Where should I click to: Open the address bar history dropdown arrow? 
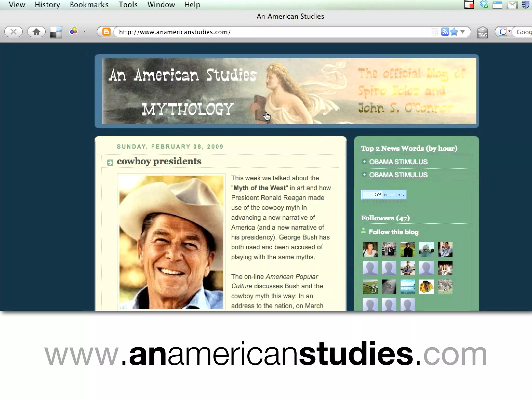tap(463, 32)
